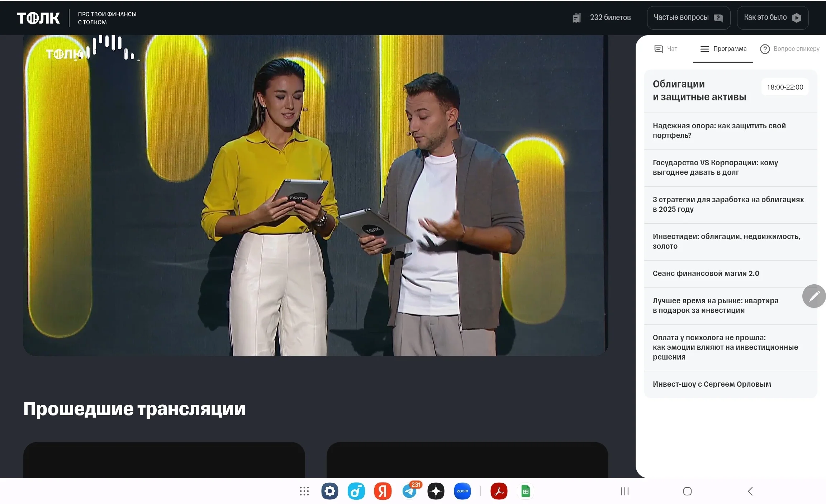Screen dimensions: 826x504
Task: Click the ticket icon beside 232 билетов
Action: point(576,18)
